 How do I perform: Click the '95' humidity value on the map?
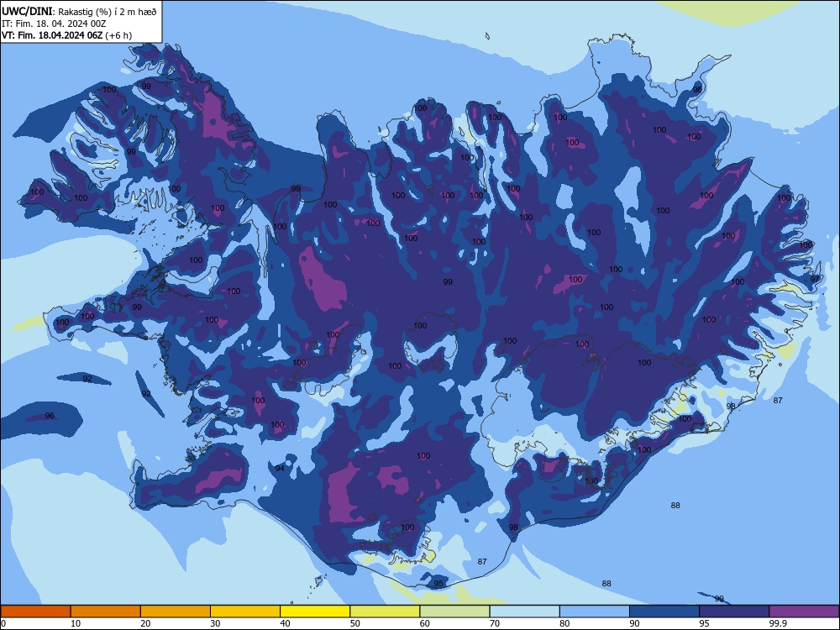point(438,584)
